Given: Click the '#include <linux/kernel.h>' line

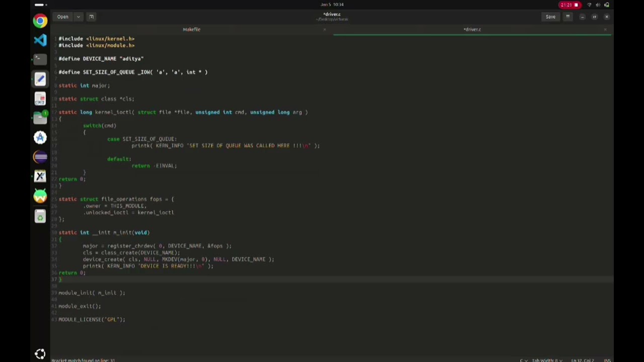Looking at the screenshot, I should pyautogui.click(x=97, y=39).
